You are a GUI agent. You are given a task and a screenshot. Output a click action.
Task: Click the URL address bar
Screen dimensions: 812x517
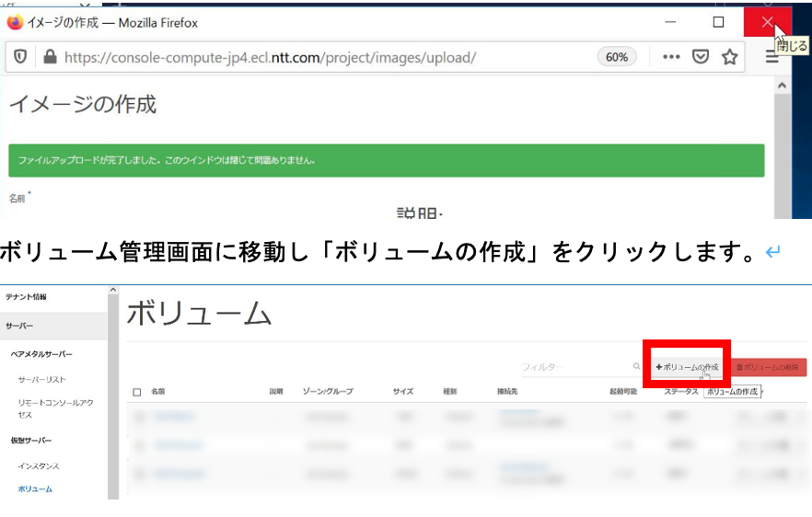[x=322, y=57]
